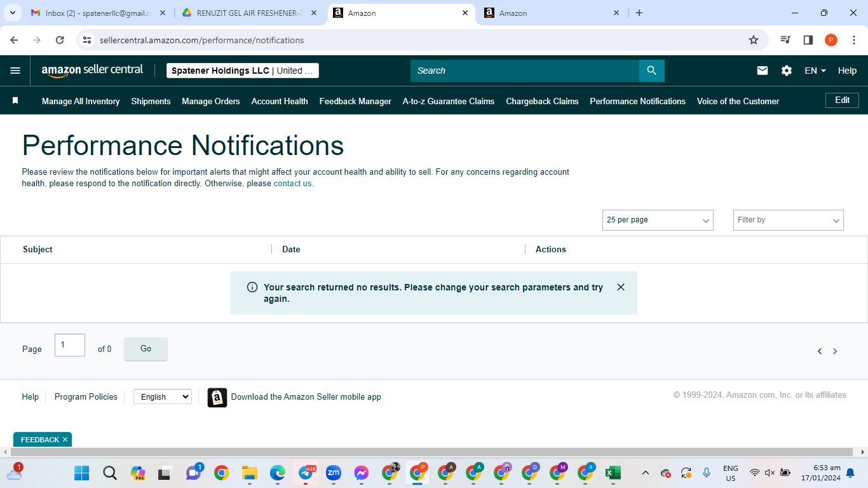Go to next page with the right arrow
Screen dimensions: 868x488
coord(835,351)
